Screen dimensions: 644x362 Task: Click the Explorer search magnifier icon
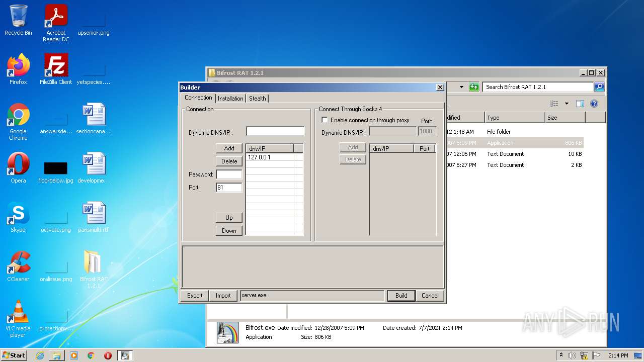[x=599, y=87]
